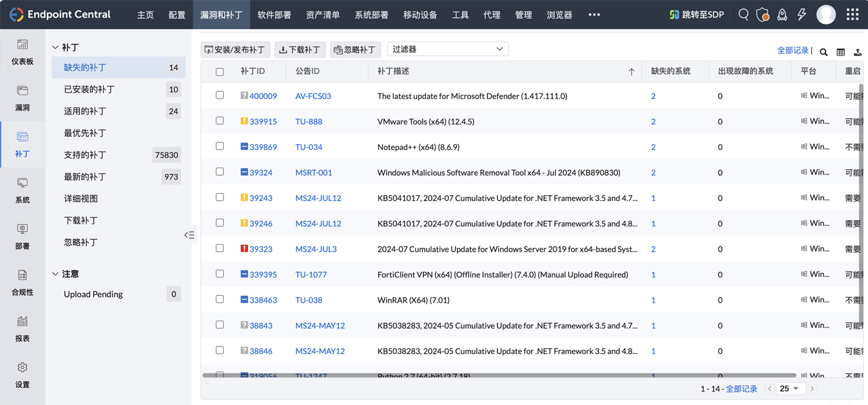The width and height of the screenshot is (868, 405).
Task: Open the 报表 reports sidebar icon
Action: [23, 321]
